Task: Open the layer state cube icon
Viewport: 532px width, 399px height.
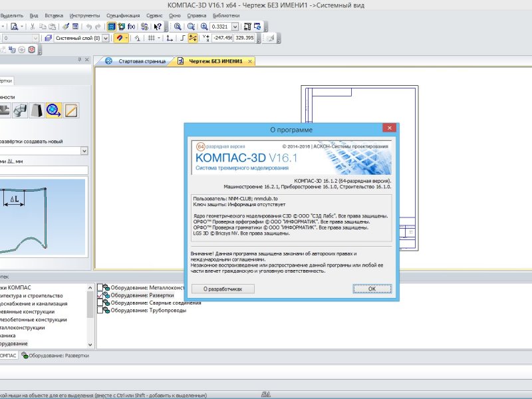Action: click(x=48, y=38)
